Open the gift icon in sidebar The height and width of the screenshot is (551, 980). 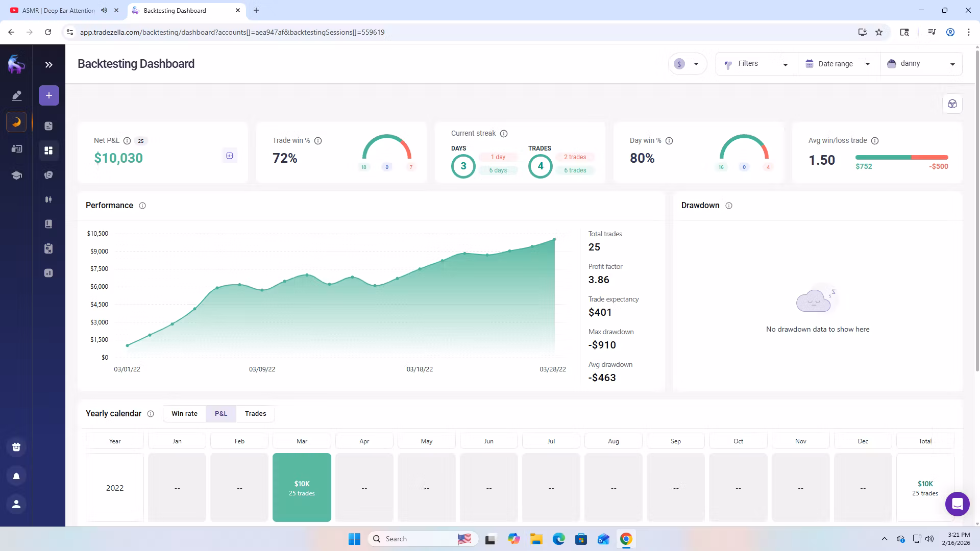(x=16, y=447)
